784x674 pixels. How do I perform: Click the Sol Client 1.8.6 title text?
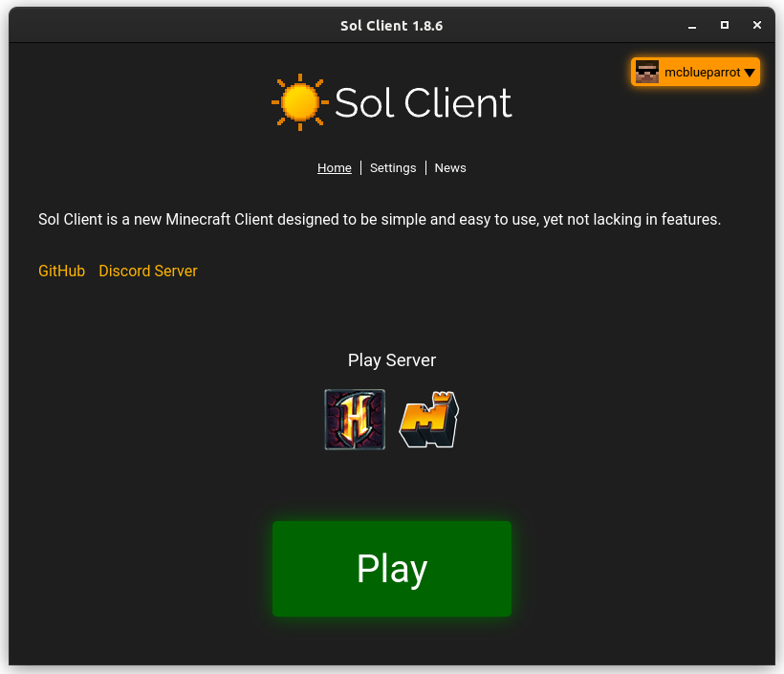(391, 26)
